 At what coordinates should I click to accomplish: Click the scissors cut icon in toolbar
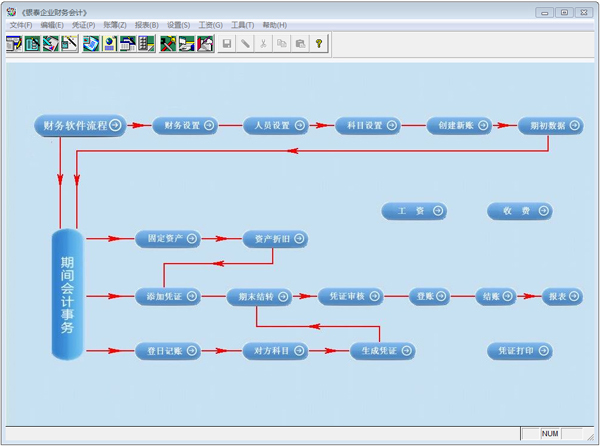264,44
